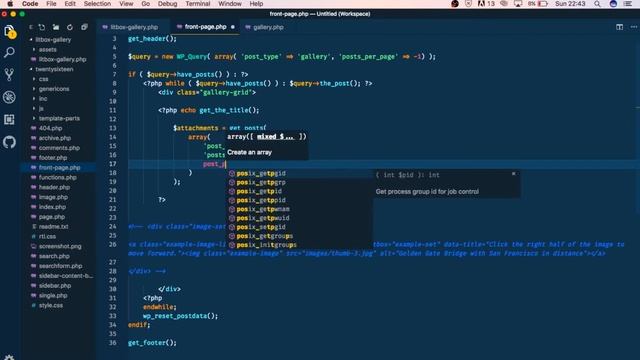Close the suggestion details panel
The width and height of the screenshot is (640, 360).
click(513, 174)
